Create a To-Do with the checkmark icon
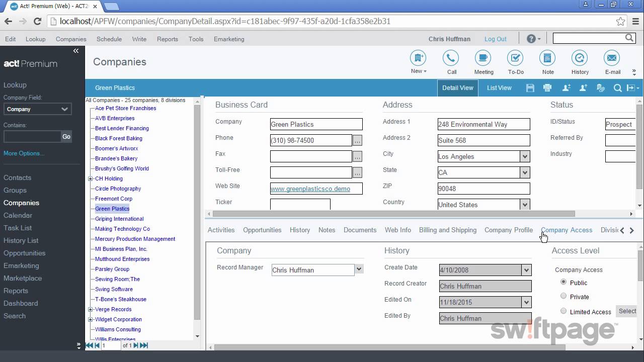The image size is (644, 362). pos(515,58)
